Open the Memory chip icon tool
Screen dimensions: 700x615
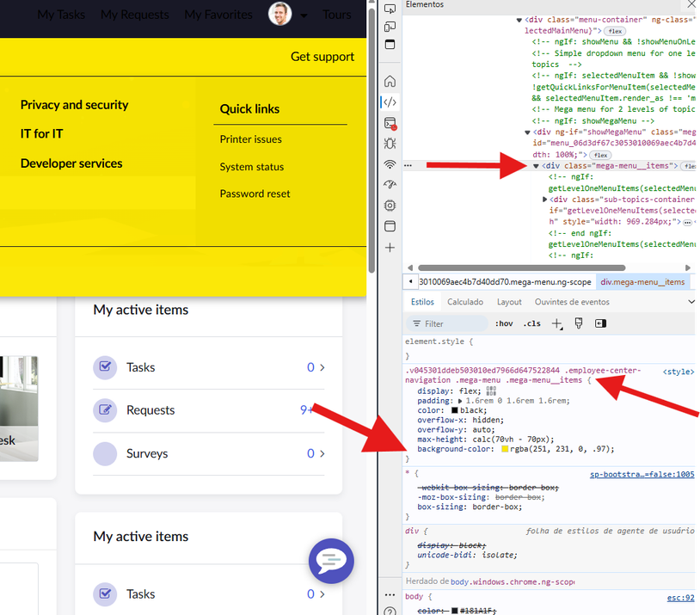[390, 206]
